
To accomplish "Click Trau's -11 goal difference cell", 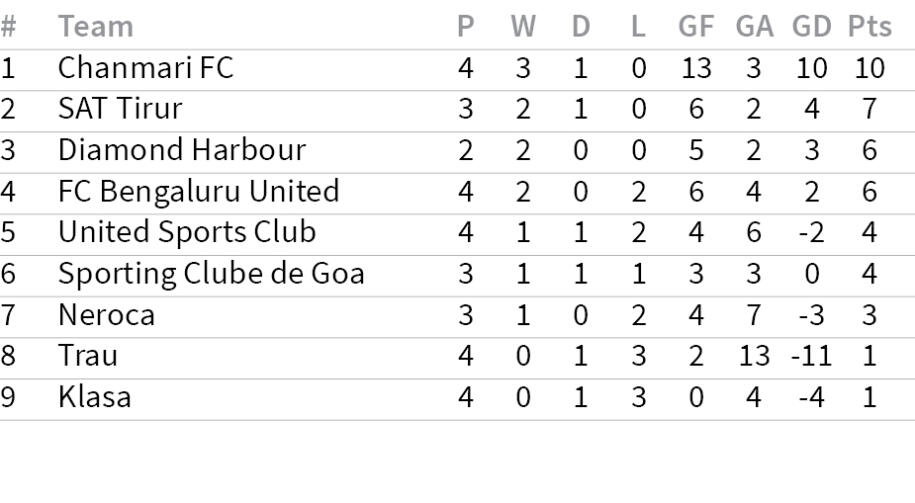I will click(x=811, y=357).
